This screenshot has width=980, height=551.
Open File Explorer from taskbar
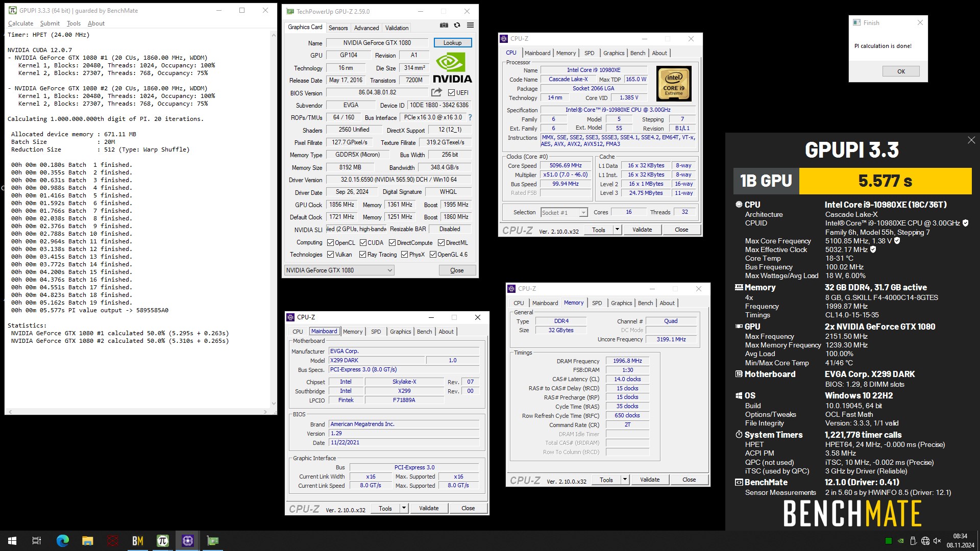pyautogui.click(x=88, y=541)
